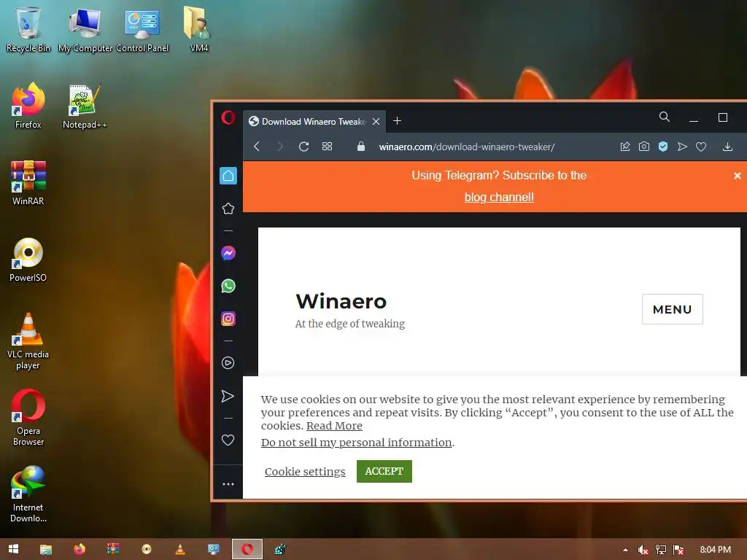
Task: Click Do not sell my personal information
Action: click(356, 443)
